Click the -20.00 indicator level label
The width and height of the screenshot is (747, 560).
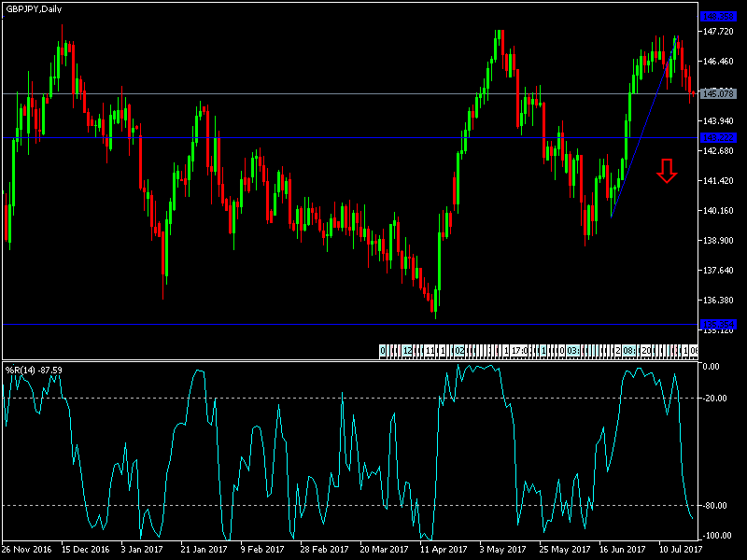point(716,399)
